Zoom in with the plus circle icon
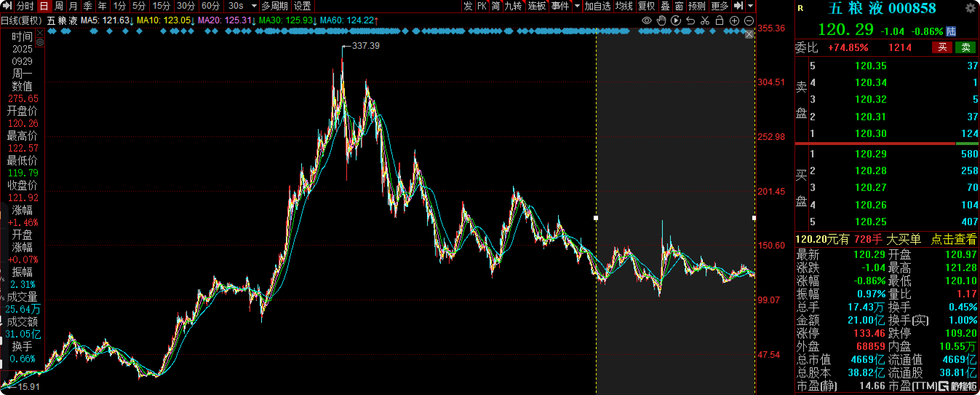Viewport: 980px width, 395px height. click(x=734, y=20)
